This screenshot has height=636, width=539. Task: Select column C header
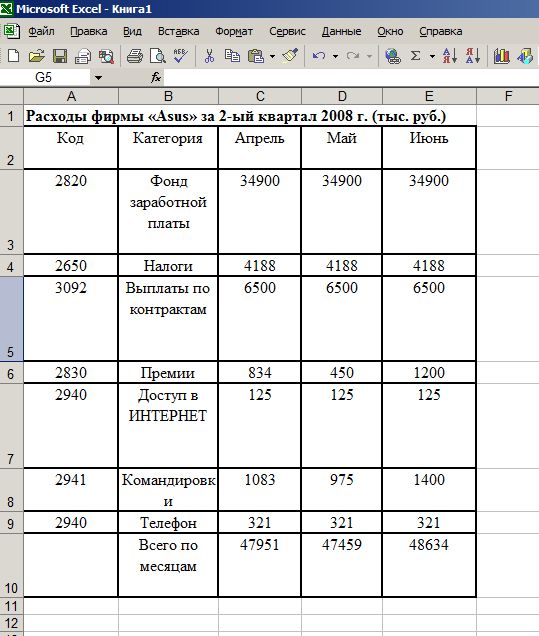pos(260,97)
